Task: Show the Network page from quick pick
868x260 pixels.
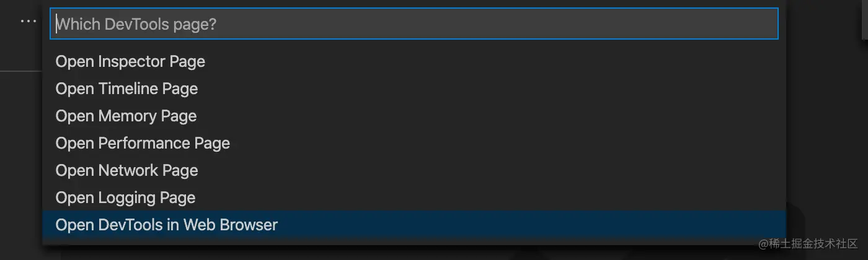Action: (414, 170)
